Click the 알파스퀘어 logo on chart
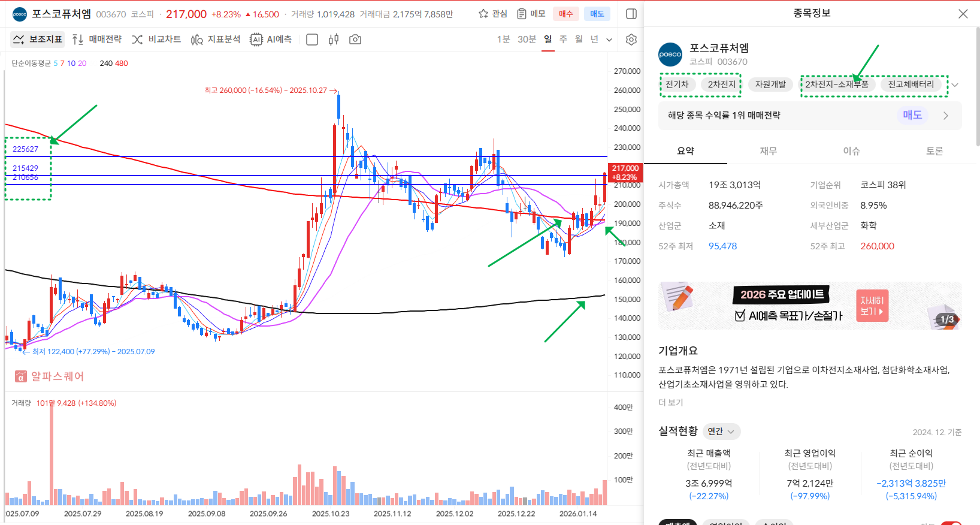This screenshot has width=980, height=525. click(x=49, y=376)
